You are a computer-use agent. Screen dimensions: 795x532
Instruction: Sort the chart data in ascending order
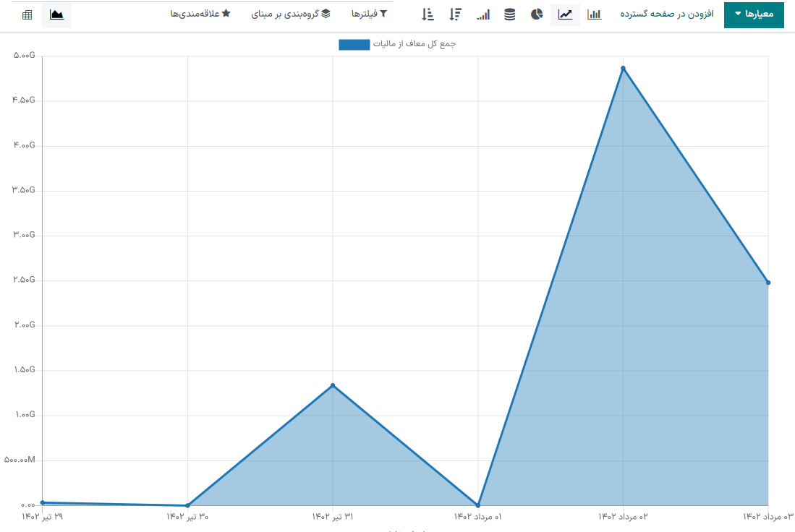[x=428, y=14]
